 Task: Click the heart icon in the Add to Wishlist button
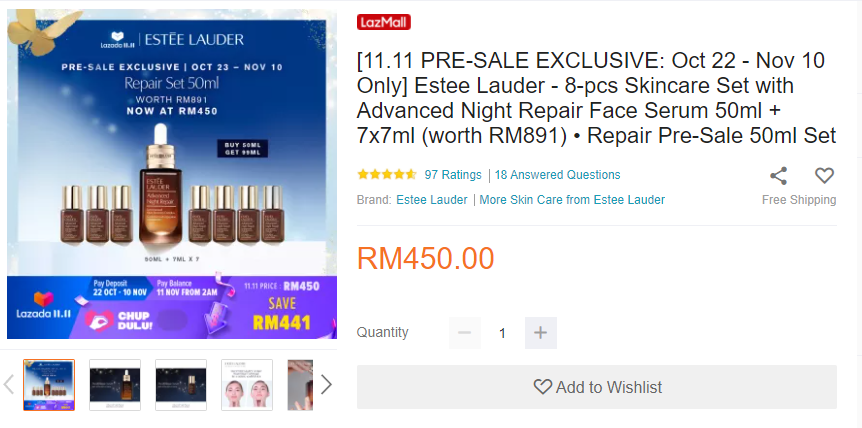point(543,387)
